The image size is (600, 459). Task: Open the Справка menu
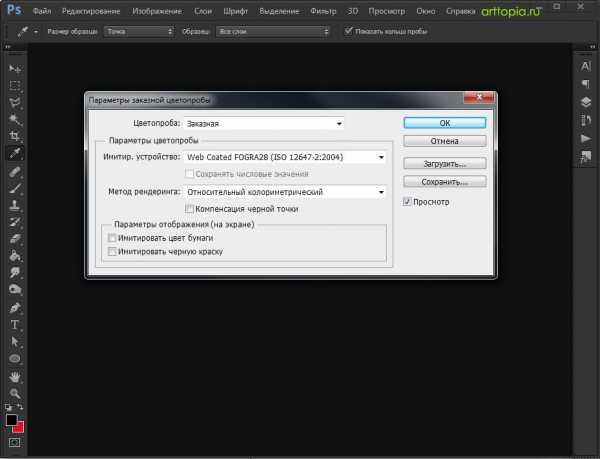pos(461,11)
